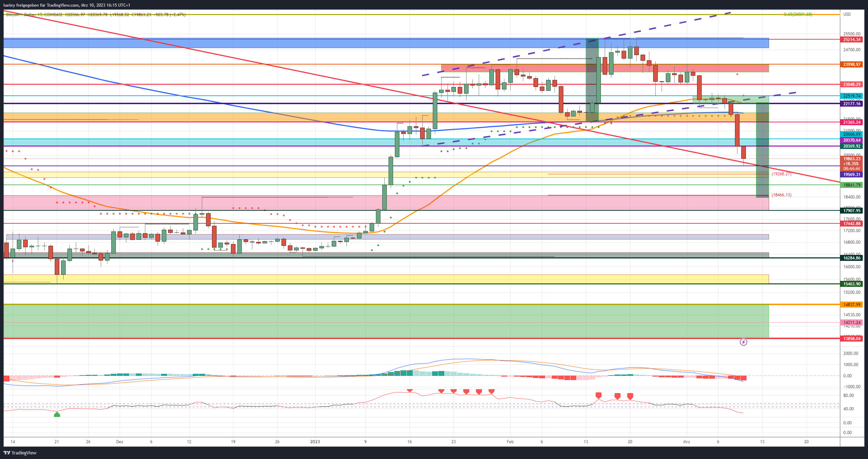
Task: Click the 'Feb' date label on time axis
Action: [510, 442]
